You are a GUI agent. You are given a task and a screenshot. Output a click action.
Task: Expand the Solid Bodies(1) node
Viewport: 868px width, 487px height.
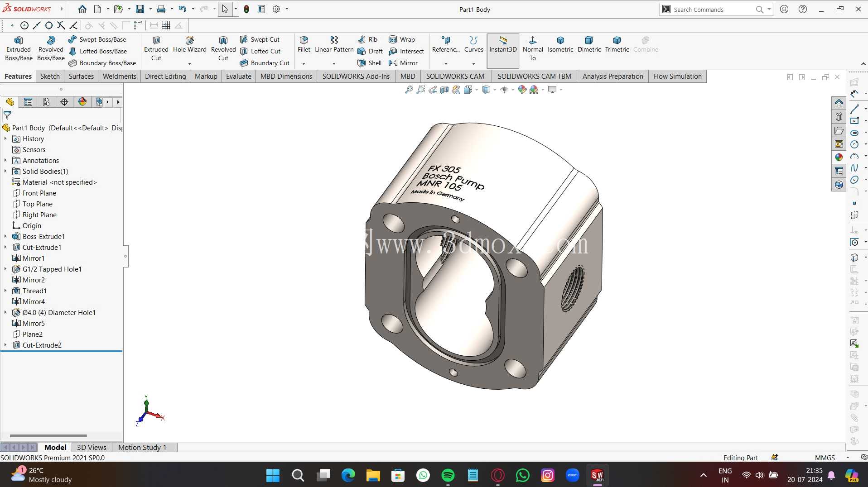point(5,171)
